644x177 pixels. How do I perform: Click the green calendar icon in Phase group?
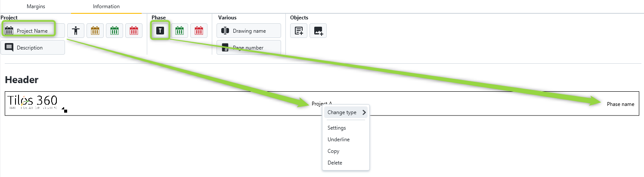180,31
